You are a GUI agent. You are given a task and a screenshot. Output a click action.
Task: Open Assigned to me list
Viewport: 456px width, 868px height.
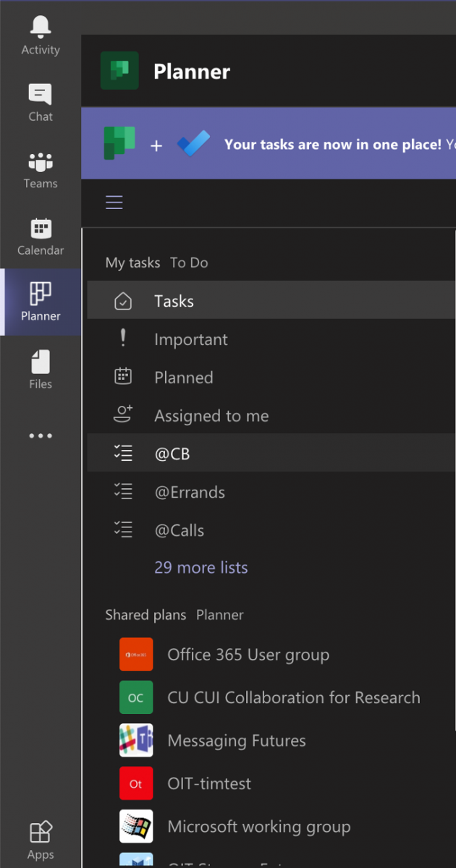(x=271, y=416)
